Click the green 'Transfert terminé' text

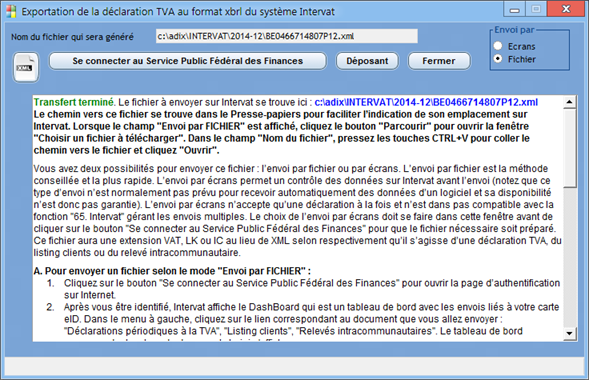click(x=74, y=102)
